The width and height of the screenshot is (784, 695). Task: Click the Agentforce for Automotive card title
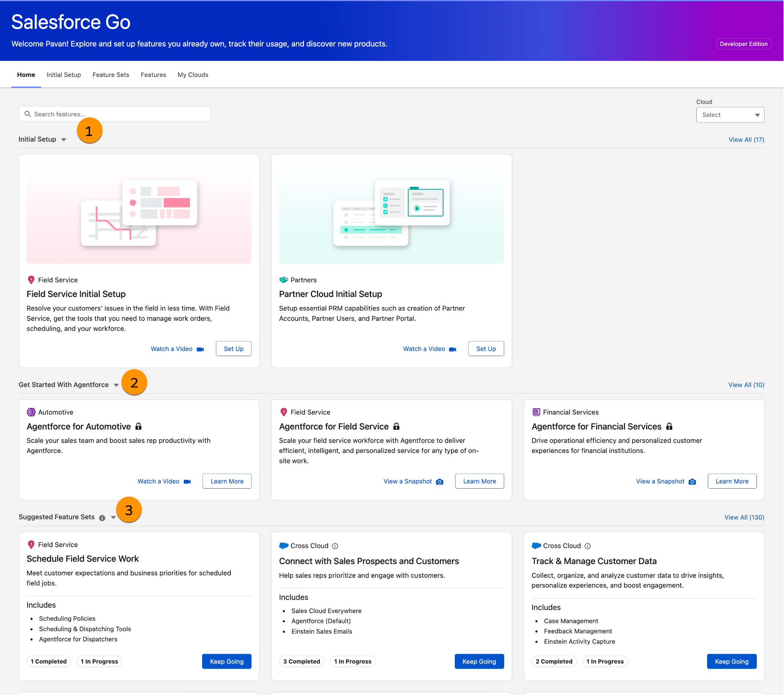78,426
